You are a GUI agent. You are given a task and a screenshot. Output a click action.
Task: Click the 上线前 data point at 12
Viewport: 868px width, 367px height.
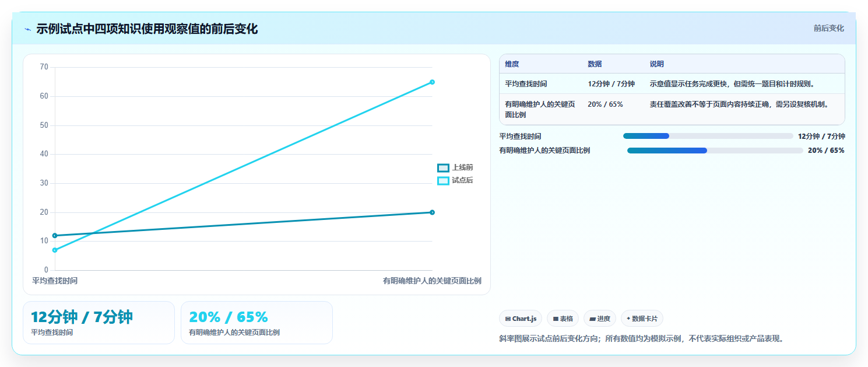55,236
